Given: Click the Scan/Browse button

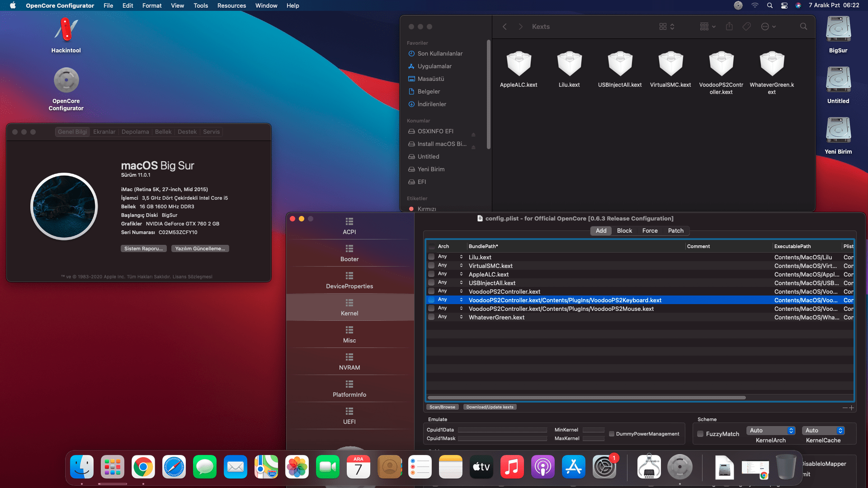Looking at the screenshot, I should click(x=442, y=407).
